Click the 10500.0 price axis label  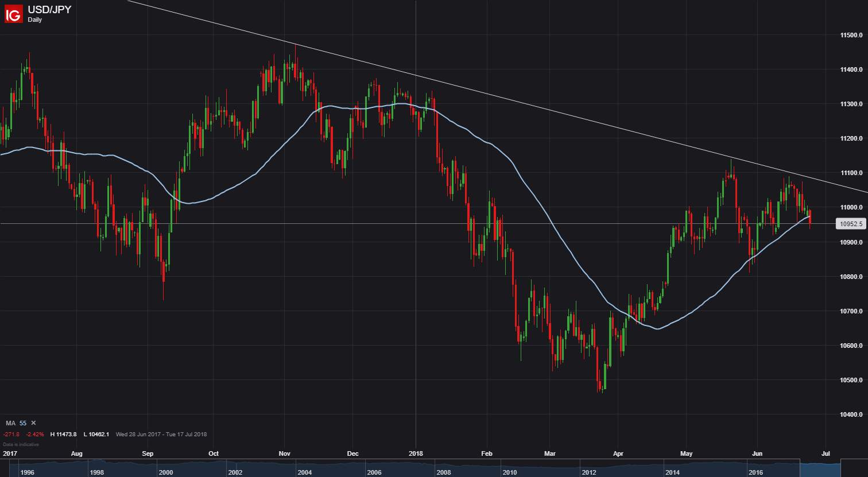851,380
